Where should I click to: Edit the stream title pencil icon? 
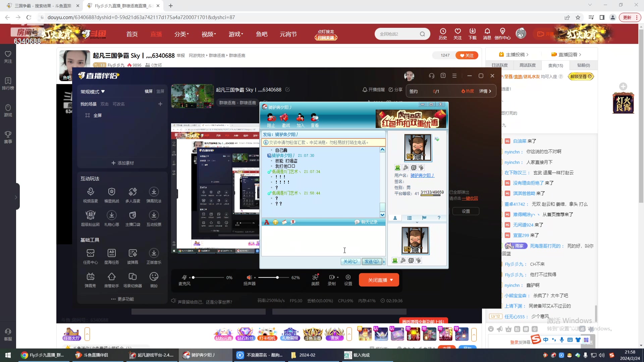tap(287, 89)
